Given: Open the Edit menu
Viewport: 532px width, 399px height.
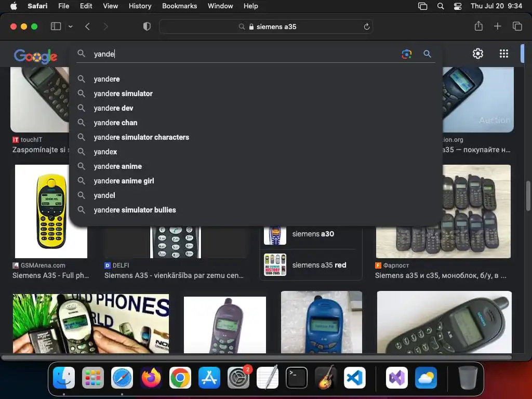Looking at the screenshot, I should [x=86, y=6].
